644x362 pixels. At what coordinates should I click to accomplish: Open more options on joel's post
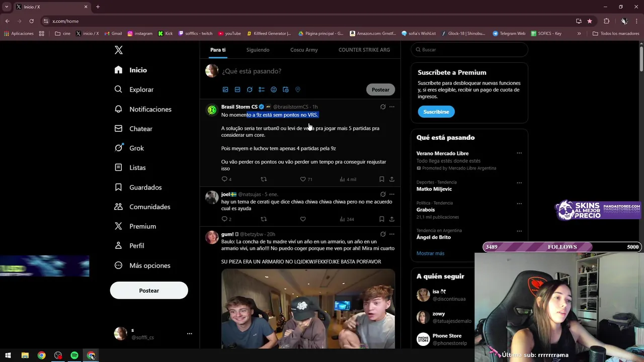[392, 194]
